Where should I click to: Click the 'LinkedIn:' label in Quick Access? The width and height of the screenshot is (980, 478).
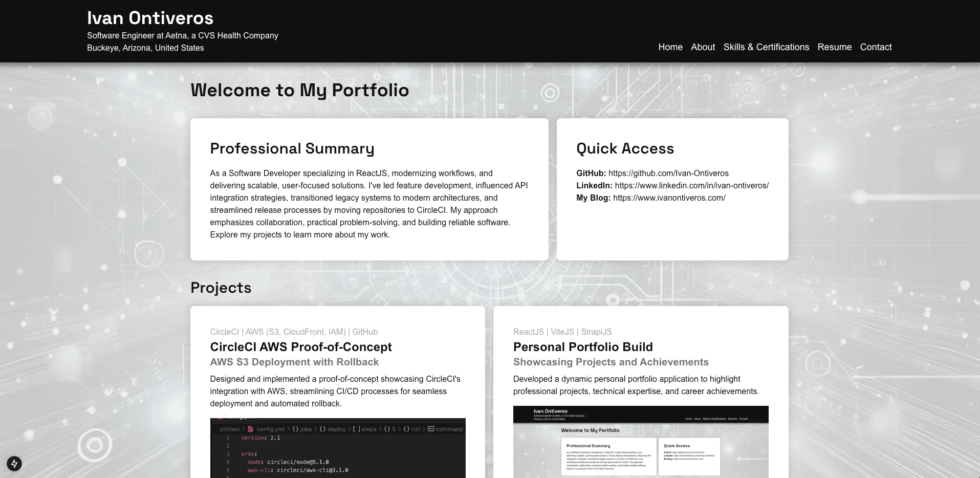click(594, 186)
